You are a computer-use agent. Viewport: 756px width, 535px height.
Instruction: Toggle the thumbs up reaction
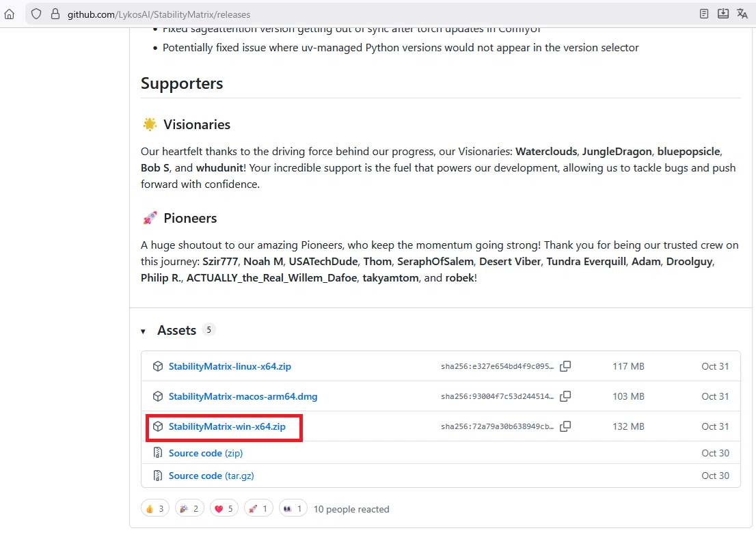point(154,508)
